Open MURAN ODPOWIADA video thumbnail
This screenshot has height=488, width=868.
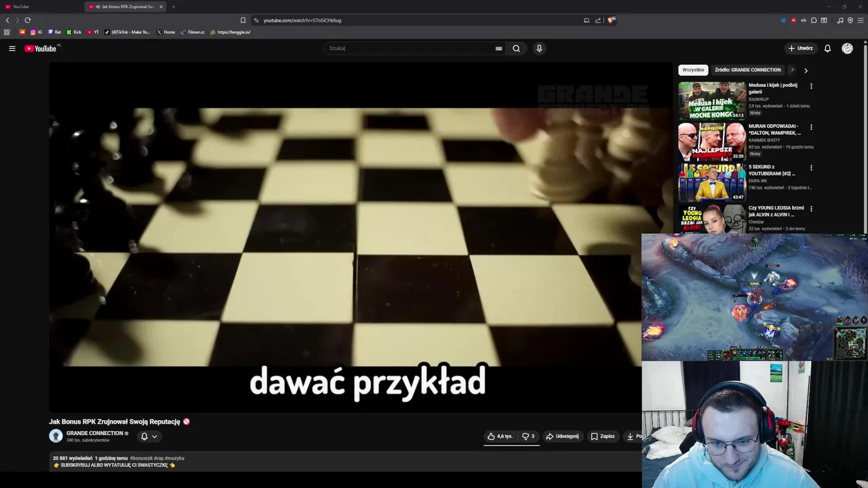click(712, 141)
